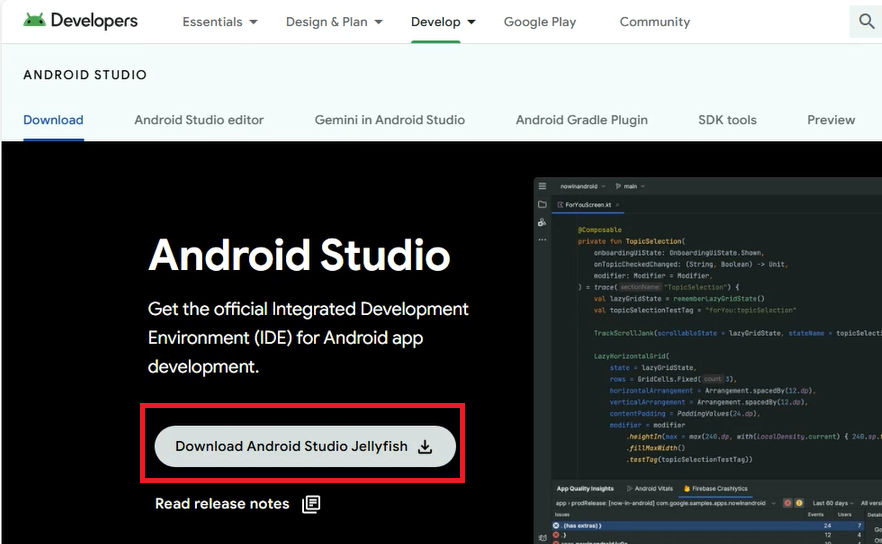
Task: Click the ANDROID STUDIO section heading
Action: [85, 75]
